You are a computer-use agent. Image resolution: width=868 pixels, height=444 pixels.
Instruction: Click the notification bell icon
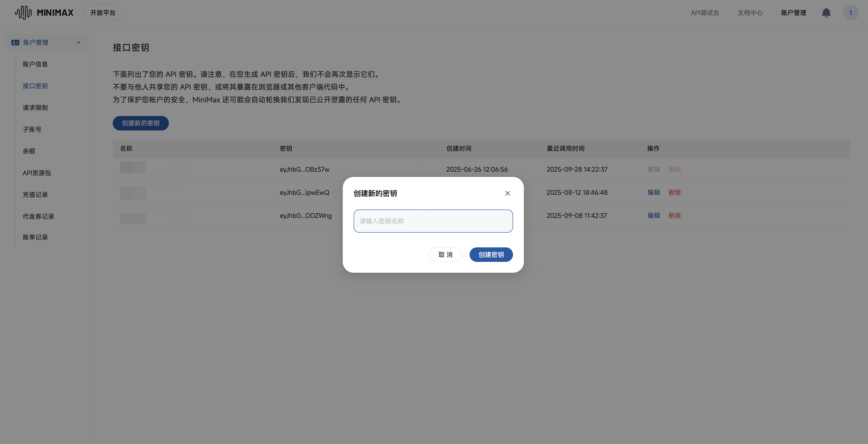[x=826, y=13]
